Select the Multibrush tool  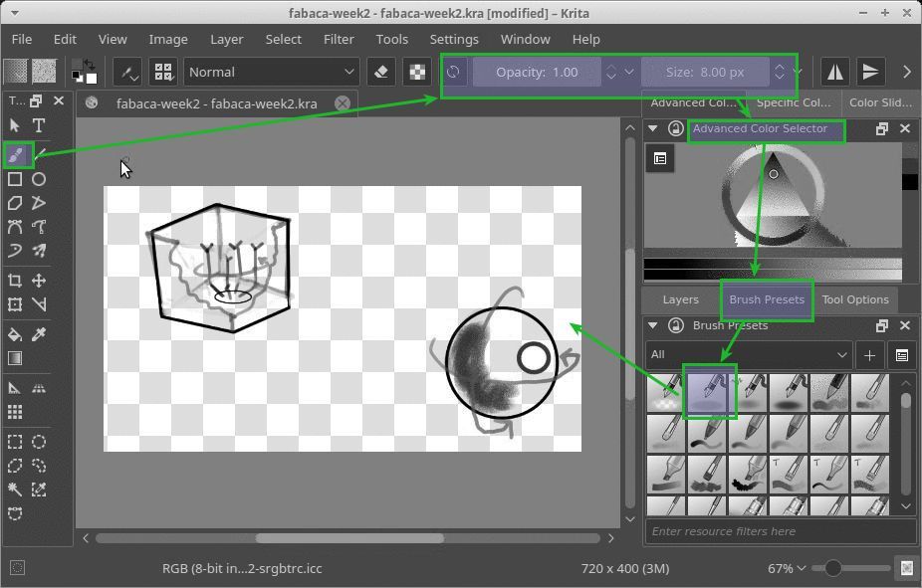39,251
